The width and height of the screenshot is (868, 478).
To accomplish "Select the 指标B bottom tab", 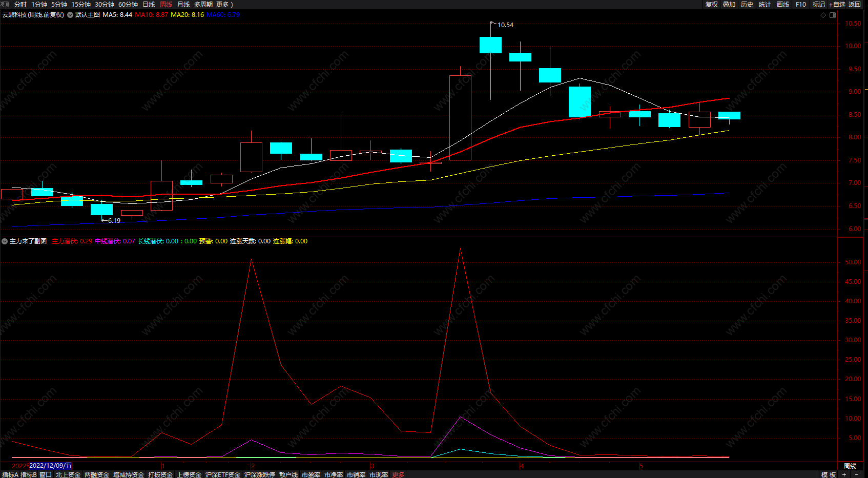I will click(29, 475).
